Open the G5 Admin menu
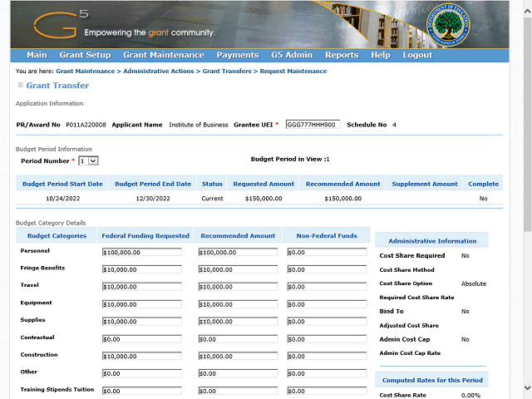Screen dimensions: 532x399 (291, 56)
